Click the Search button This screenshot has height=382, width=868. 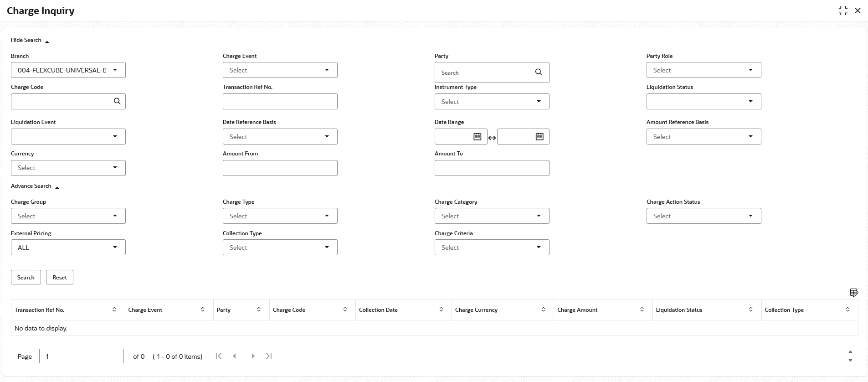[26, 277]
